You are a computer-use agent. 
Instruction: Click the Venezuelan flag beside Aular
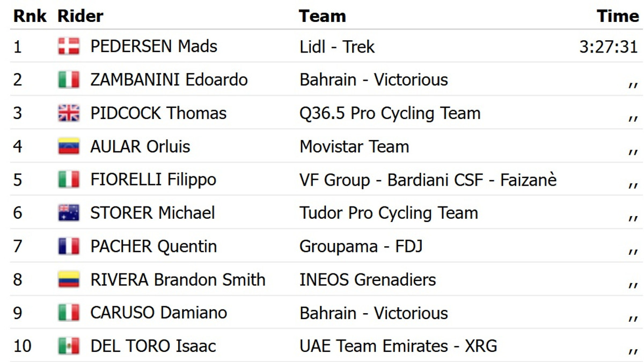pyautogui.click(x=69, y=146)
